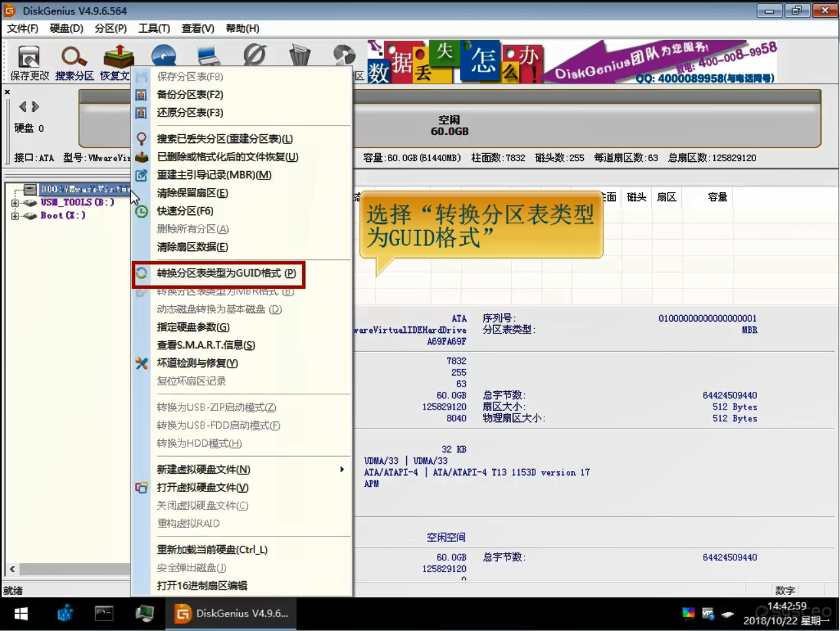Open the 查看(V) menu
Screen dimensions: 840x631
tap(198, 28)
